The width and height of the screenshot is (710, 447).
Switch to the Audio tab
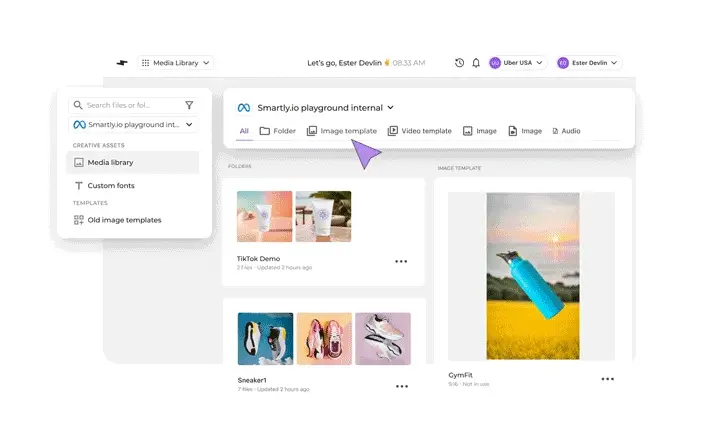pos(566,131)
